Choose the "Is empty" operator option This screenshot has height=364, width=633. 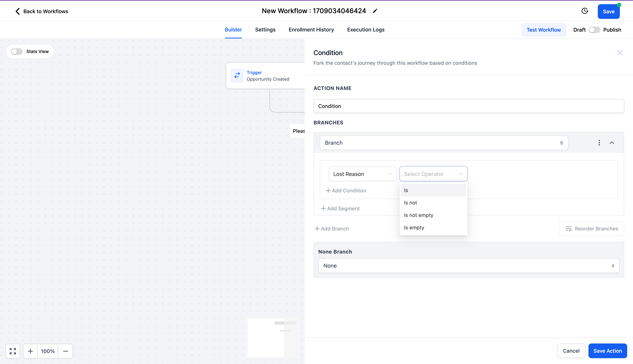433,228
